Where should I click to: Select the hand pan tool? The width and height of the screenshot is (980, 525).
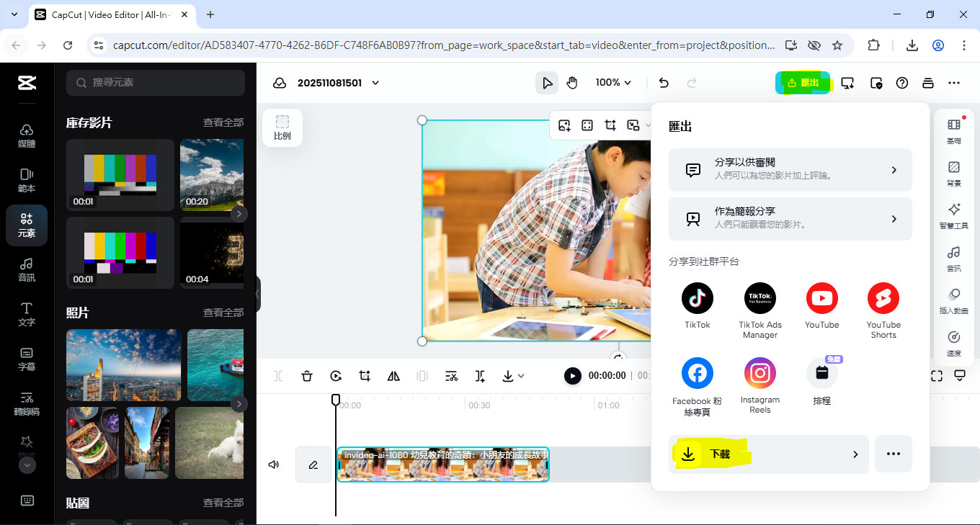pos(572,83)
